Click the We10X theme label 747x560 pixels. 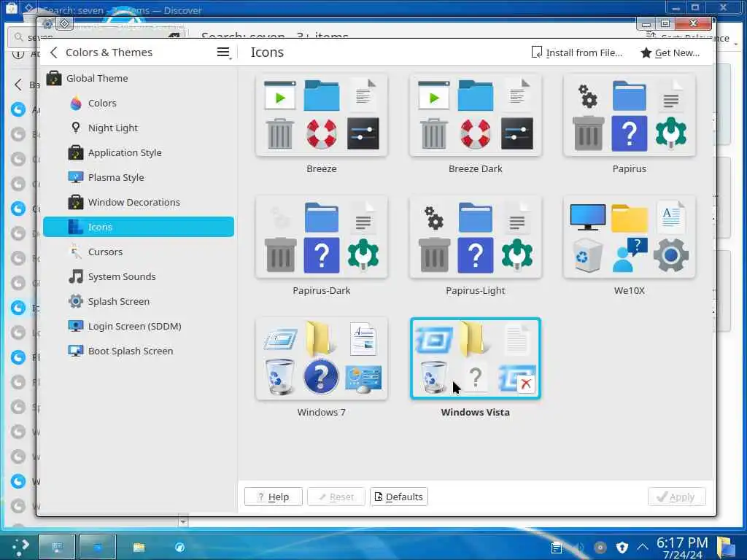tap(630, 290)
